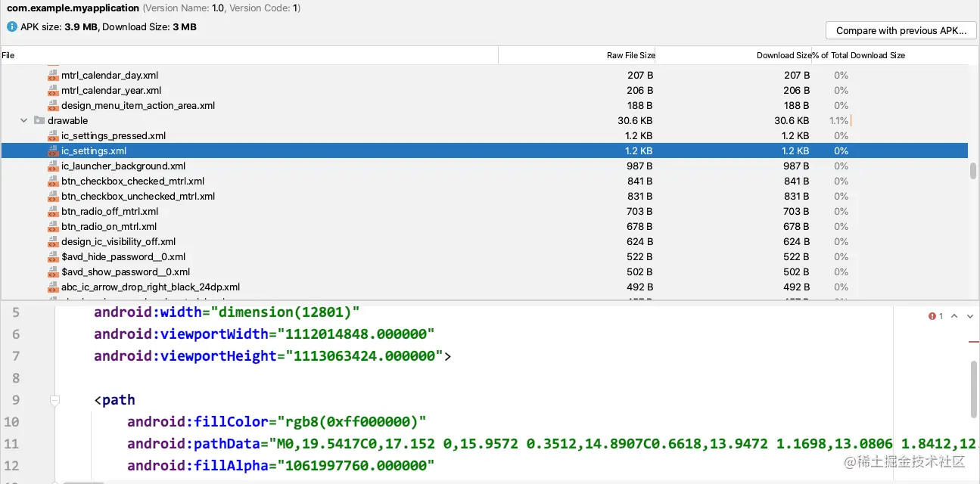Click the btn_checkbox_unchecked_mtrl.xml file icon

[53, 196]
